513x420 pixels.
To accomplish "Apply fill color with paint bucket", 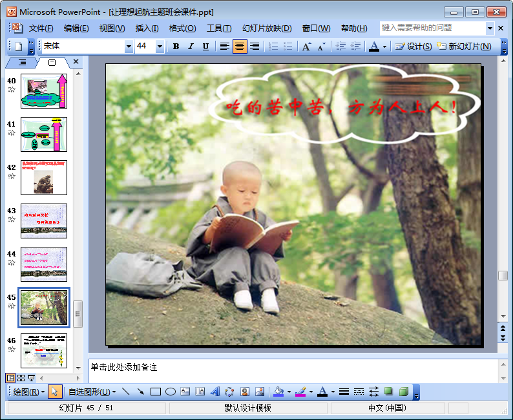I will click(x=278, y=392).
